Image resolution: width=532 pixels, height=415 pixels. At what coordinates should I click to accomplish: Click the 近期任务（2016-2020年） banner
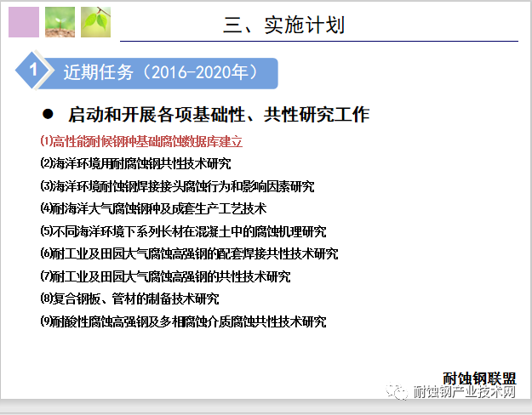[162, 72]
